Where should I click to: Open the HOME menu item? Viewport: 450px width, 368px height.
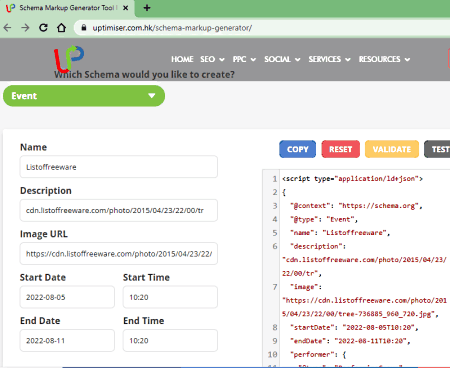(182, 59)
